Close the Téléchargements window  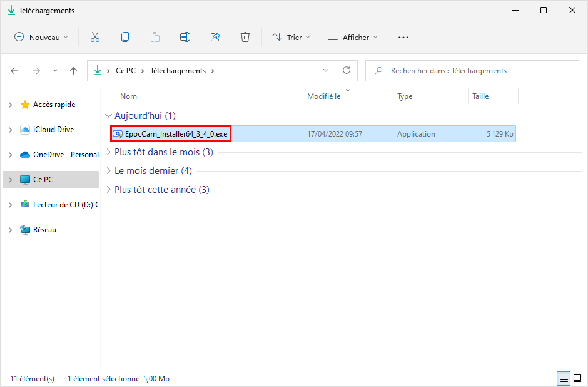(x=572, y=10)
